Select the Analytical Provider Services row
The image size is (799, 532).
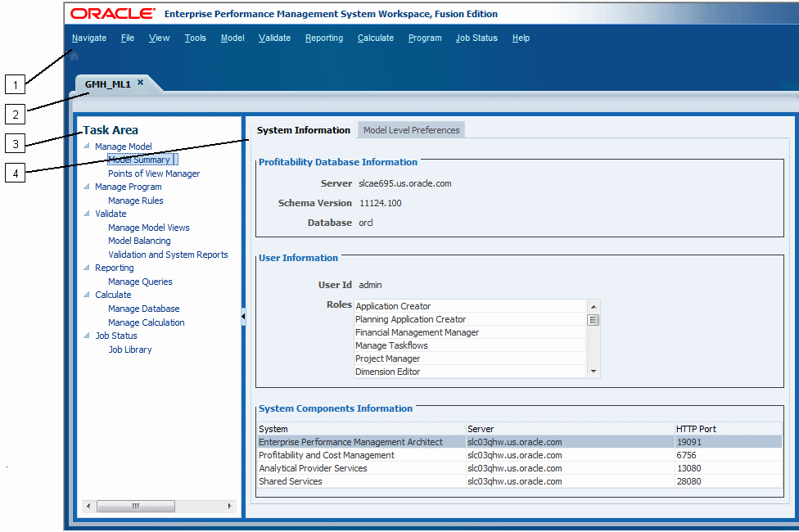(x=520, y=468)
